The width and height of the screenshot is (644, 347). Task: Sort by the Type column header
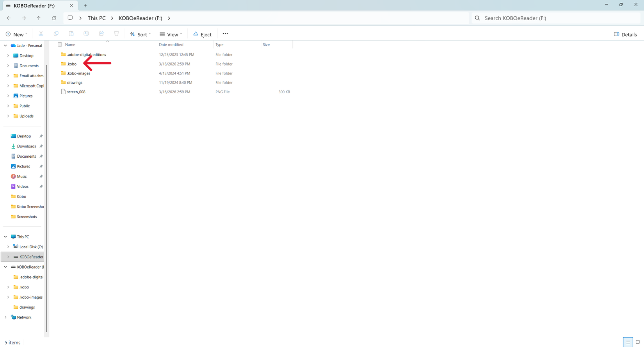pos(219,44)
